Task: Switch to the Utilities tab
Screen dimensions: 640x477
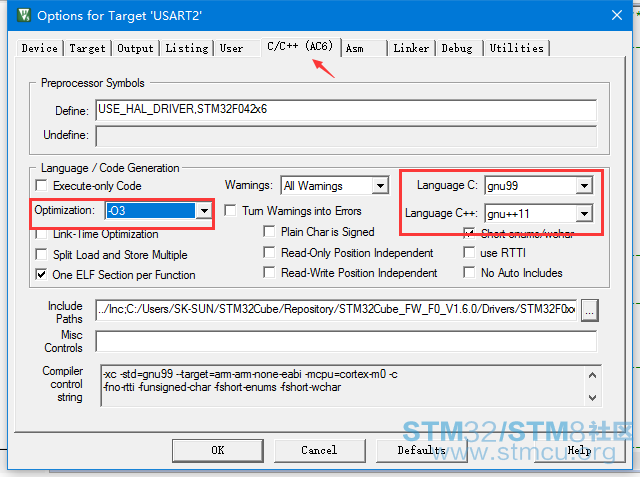Action: click(516, 48)
